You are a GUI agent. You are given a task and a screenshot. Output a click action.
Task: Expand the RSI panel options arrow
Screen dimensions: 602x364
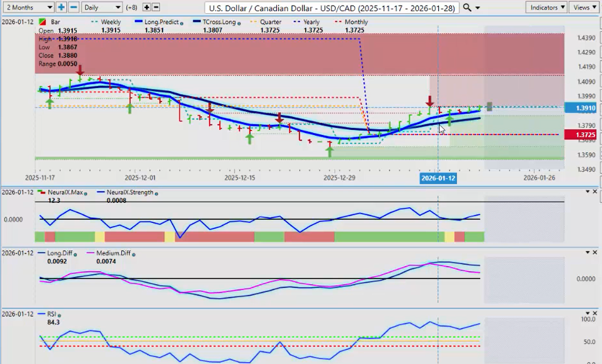click(586, 313)
